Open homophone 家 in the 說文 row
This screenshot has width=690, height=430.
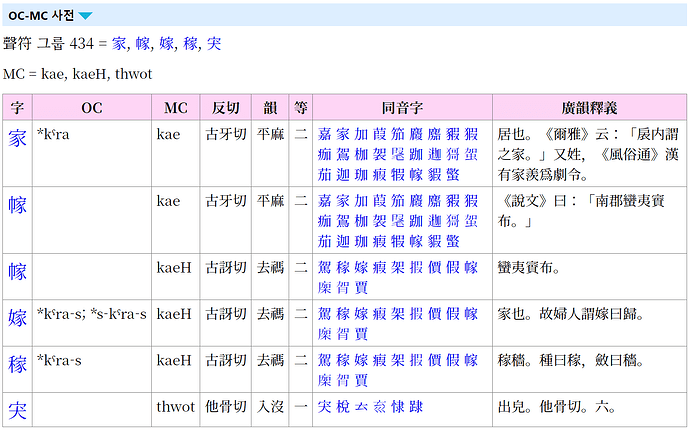click(343, 201)
